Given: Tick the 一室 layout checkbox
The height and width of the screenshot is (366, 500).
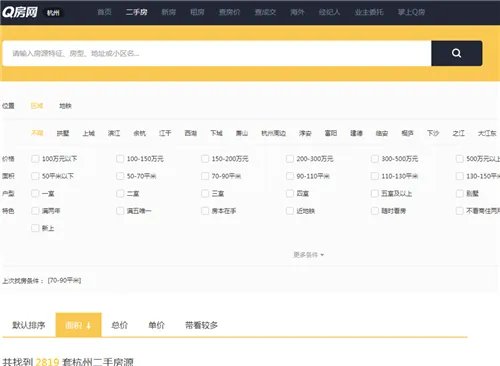Looking at the screenshot, I should (x=35, y=193).
